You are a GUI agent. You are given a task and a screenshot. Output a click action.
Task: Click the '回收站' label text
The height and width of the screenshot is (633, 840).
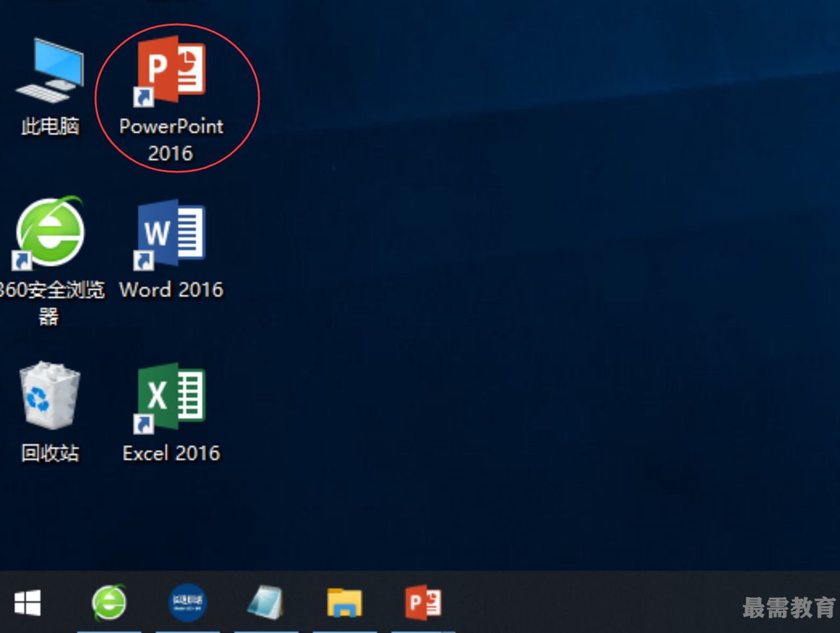(50, 453)
